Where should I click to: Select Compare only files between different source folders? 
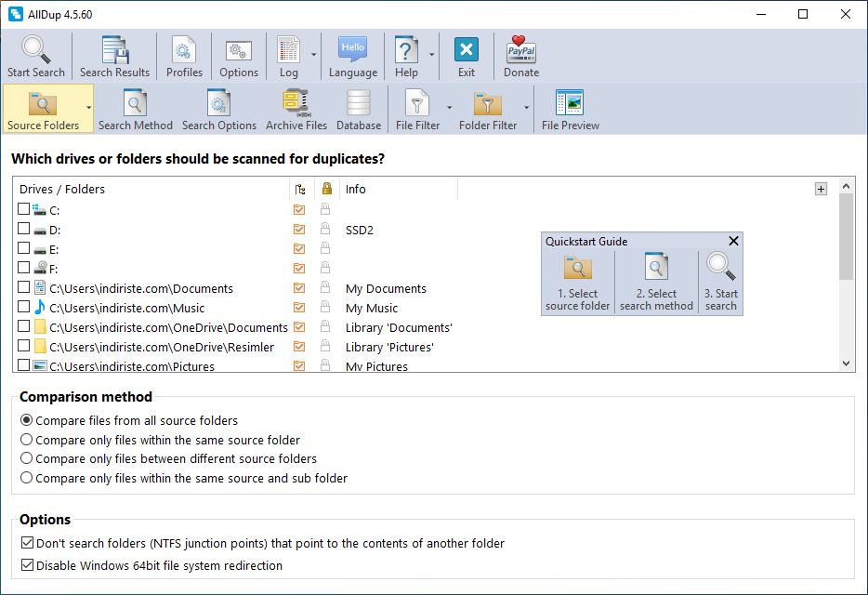[168, 458]
